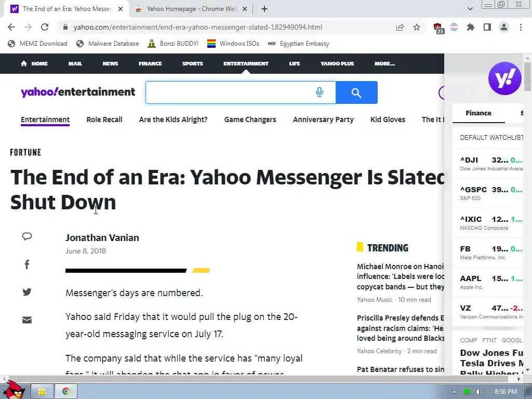The height and width of the screenshot is (399, 532).
Task: Open Chrome's three-dot menu
Action: pyautogui.click(x=521, y=27)
